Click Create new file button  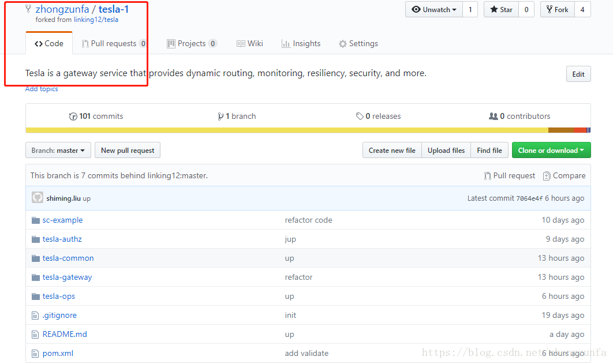coord(392,151)
